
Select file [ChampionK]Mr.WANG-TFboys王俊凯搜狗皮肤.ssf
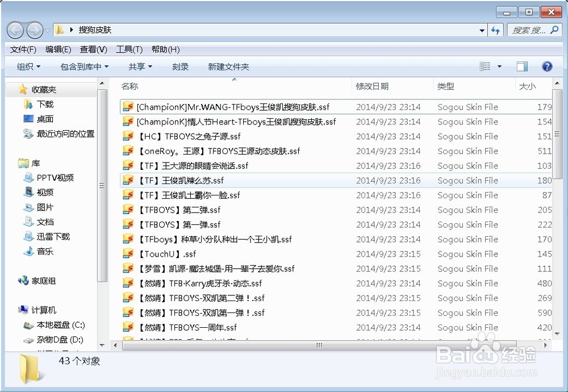tap(233, 107)
